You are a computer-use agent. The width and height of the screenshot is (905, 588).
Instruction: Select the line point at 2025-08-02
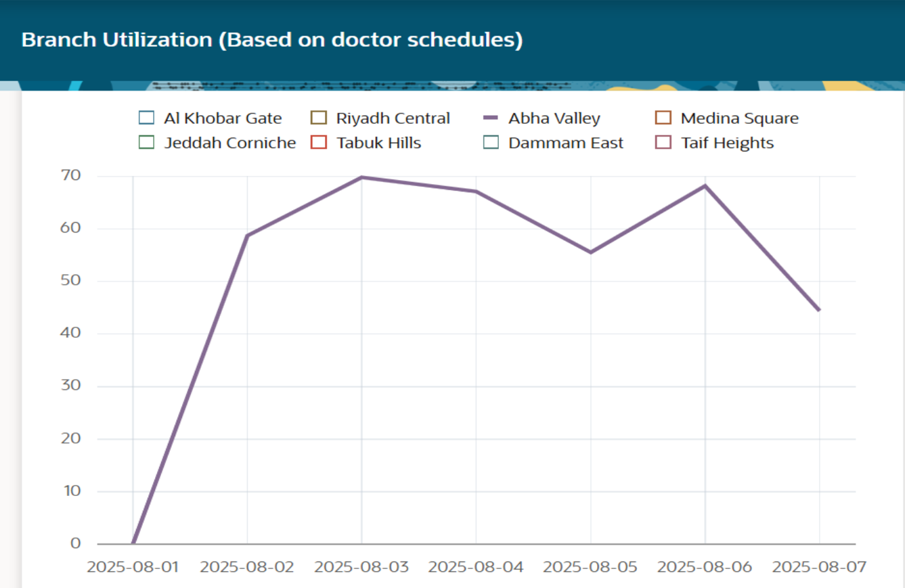click(x=247, y=235)
